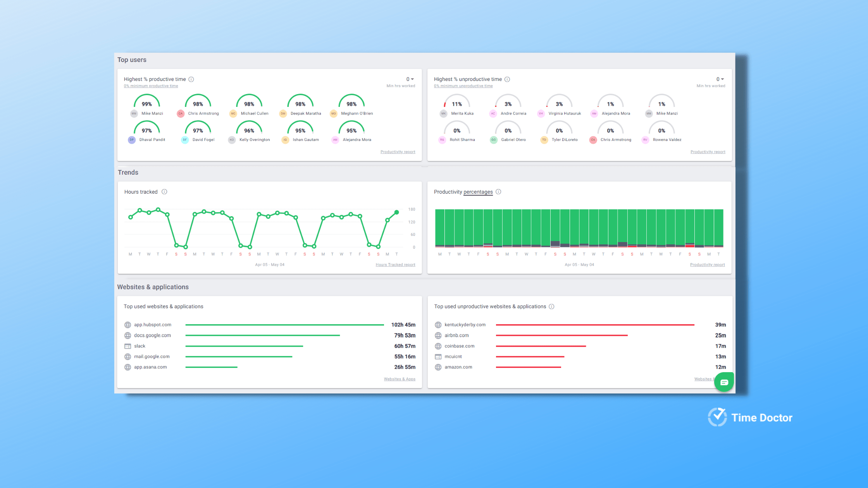Image resolution: width=868 pixels, height=488 pixels.
Task: Click the info icon by Top used unproductive websites
Action: (x=552, y=306)
